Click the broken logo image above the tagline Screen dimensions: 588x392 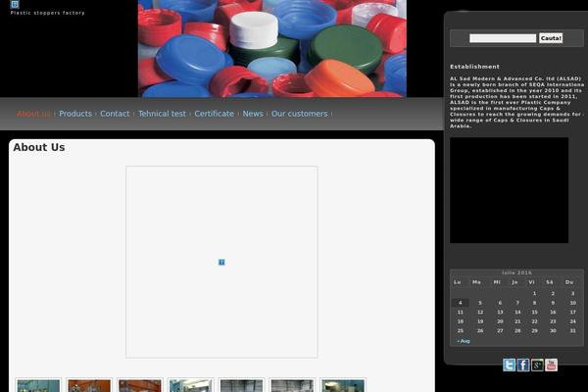[x=15, y=5]
